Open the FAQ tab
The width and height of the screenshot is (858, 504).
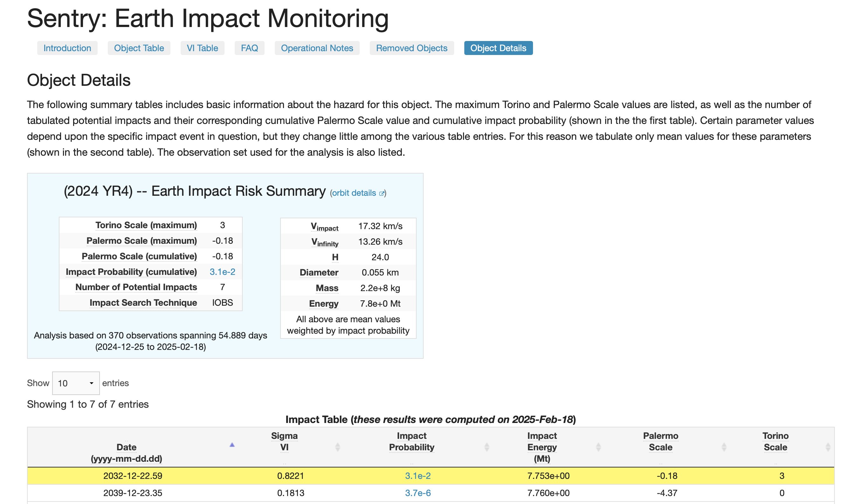coord(249,48)
